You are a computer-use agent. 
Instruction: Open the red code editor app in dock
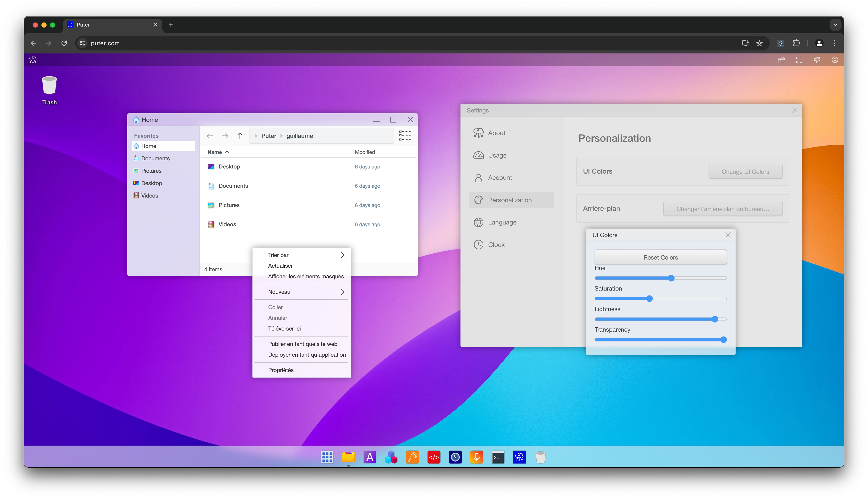434,457
